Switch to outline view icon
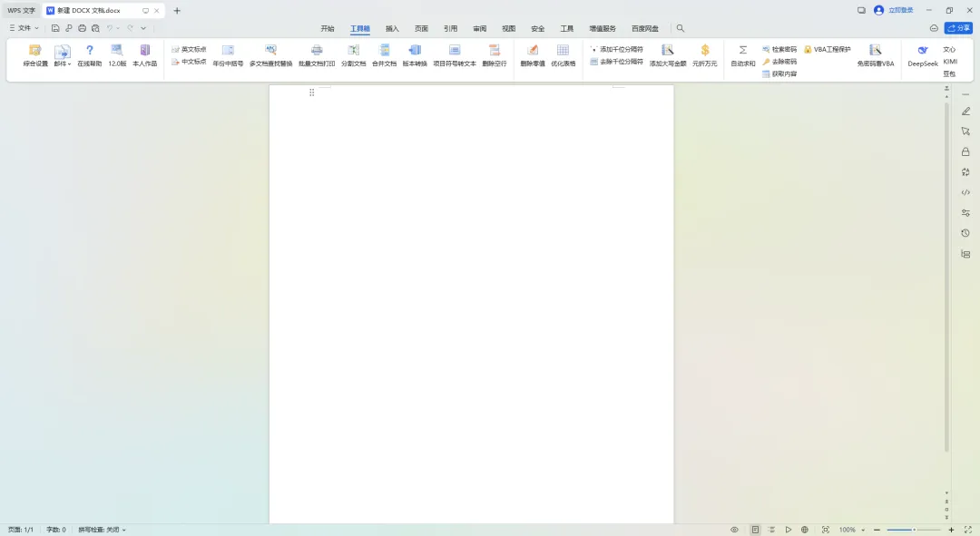The height and width of the screenshot is (536, 980). [x=772, y=530]
